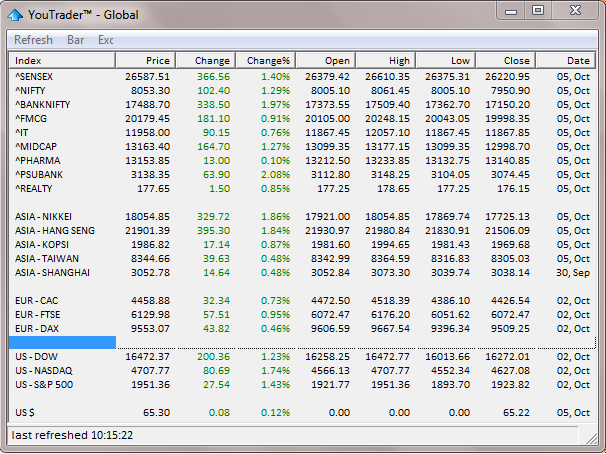The width and height of the screenshot is (606, 454).
Task: Click BANKNIFTY change percent 1.97%
Action: pyautogui.click(x=275, y=104)
